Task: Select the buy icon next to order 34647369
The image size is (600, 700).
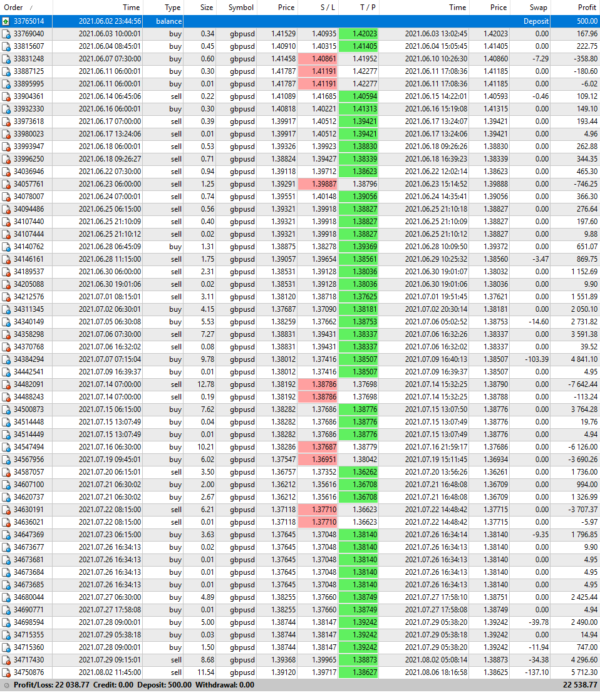Action: [6, 535]
